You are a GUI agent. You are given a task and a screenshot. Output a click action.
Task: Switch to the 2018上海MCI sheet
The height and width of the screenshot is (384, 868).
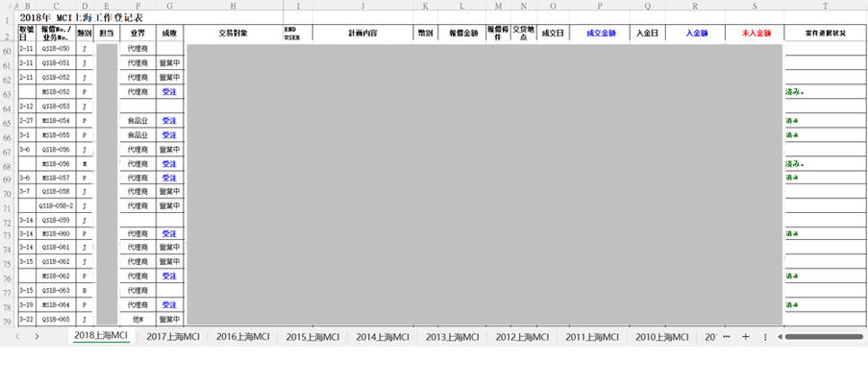[101, 335]
